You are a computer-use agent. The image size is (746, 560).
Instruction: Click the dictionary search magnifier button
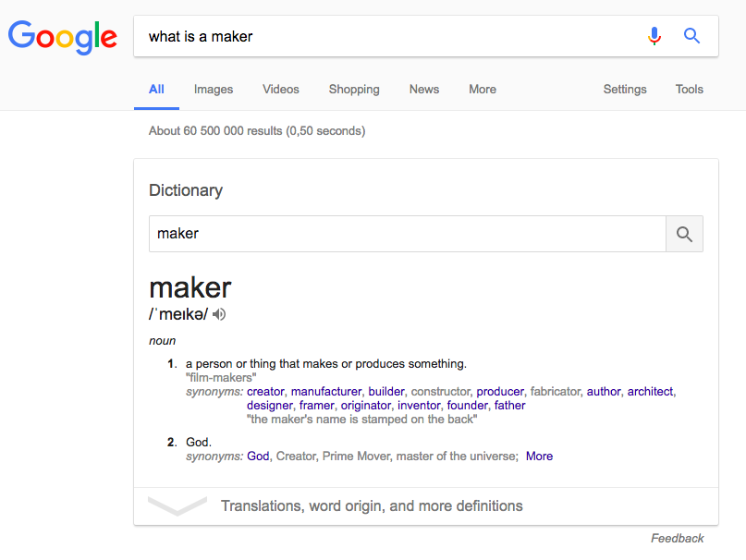click(x=684, y=234)
